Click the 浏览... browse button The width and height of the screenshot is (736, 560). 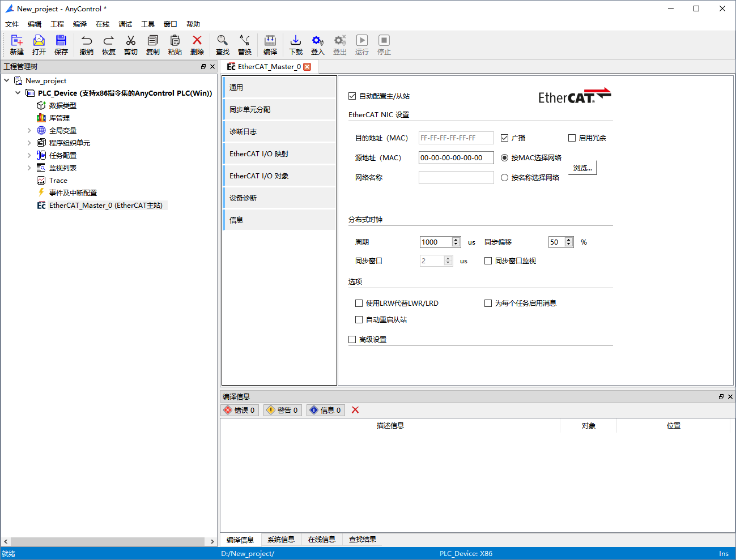tap(582, 168)
